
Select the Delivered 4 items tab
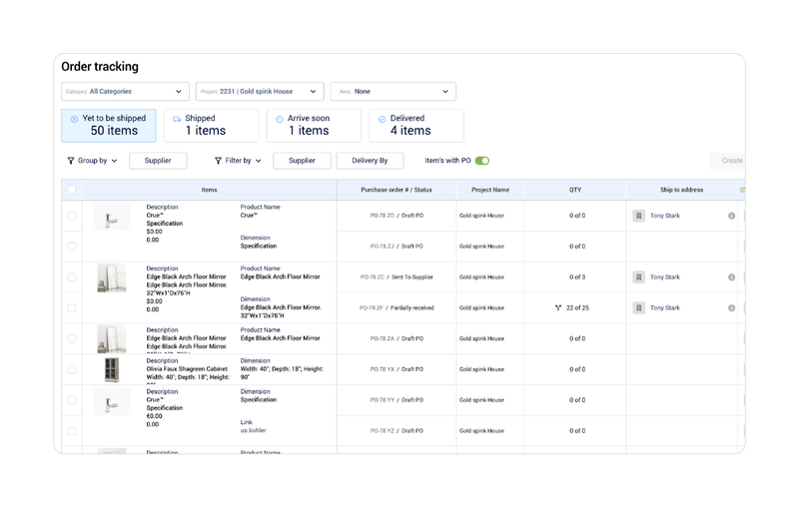(x=415, y=125)
